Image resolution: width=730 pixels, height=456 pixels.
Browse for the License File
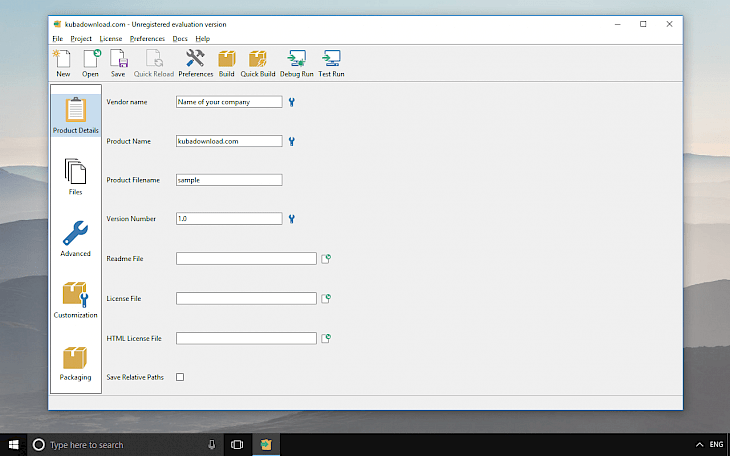click(x=326, y=299)
